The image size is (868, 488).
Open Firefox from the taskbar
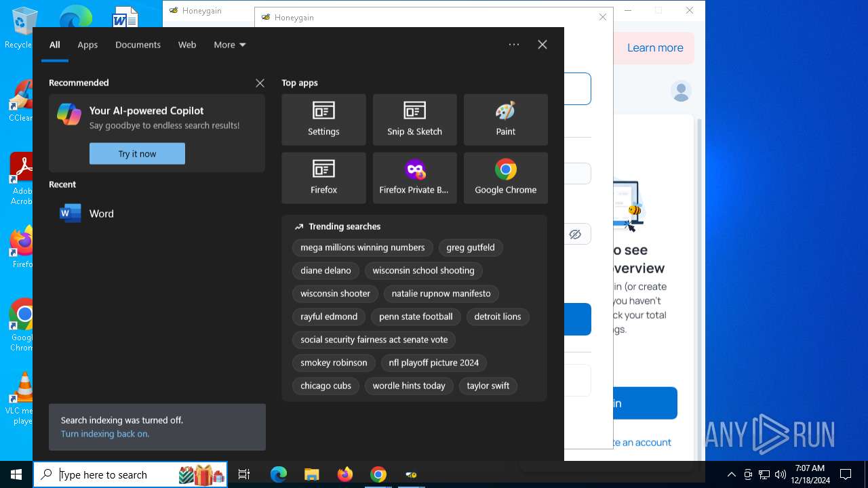pos(344,474)
